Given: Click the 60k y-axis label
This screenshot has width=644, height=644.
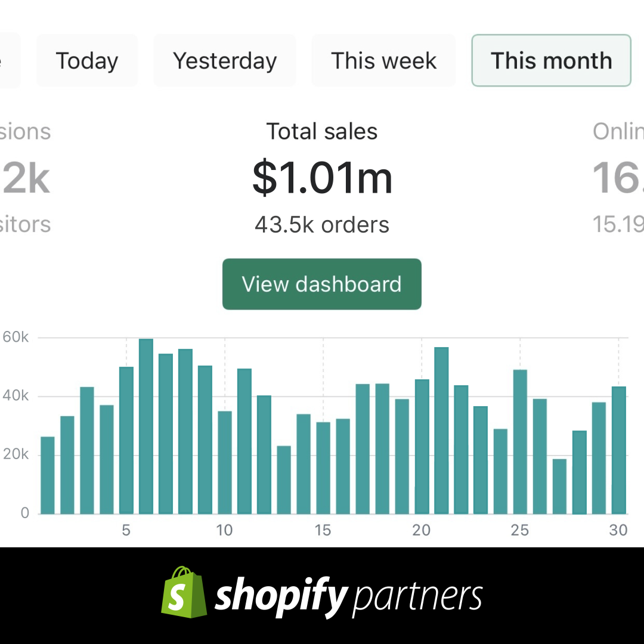Looking at the screenshot, I should point(16,337).
